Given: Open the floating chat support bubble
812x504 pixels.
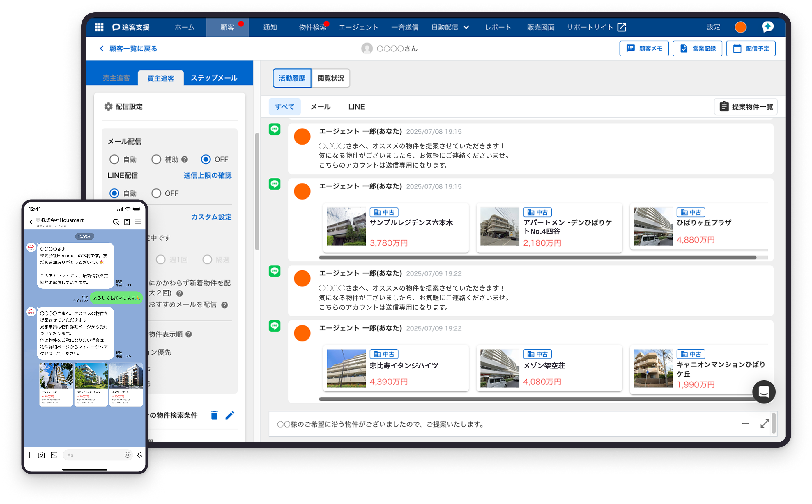Looking at the screenshot, I should tap(764, 392).
